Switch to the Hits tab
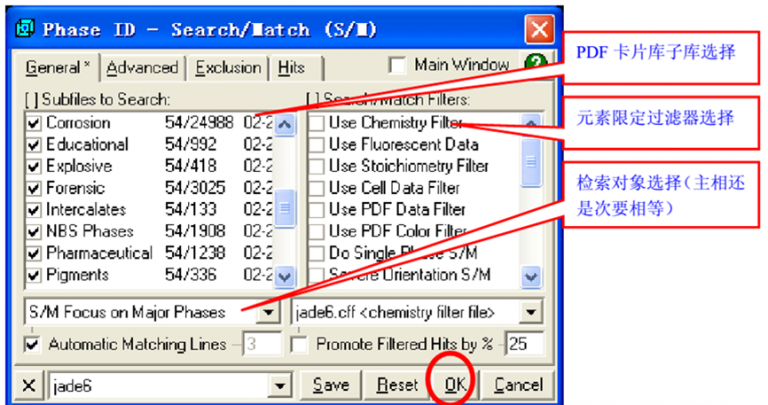The width and height of the screenshot is (768, 405). point(294,68)
